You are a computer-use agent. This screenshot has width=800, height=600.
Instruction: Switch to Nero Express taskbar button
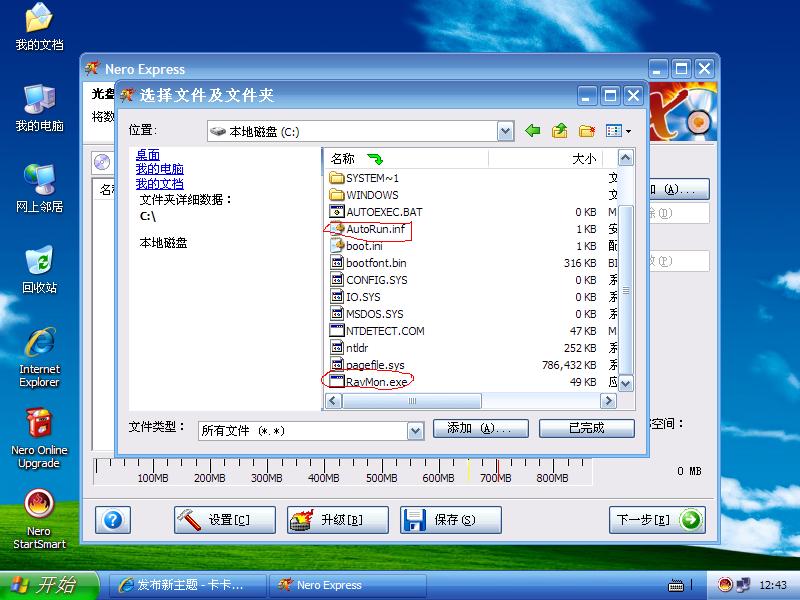347,585
